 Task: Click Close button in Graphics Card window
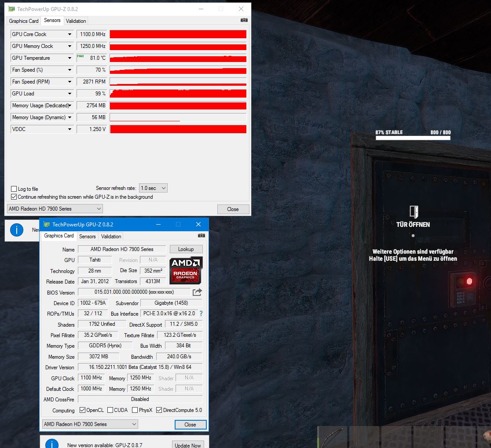[x=191, y=425]
